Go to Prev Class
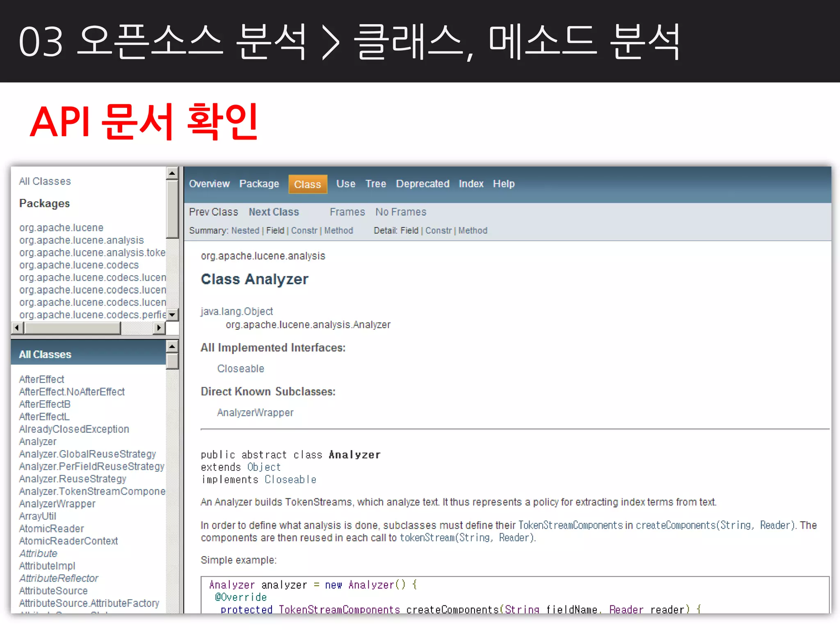Image resolution: width=840 pixels, height=630 pixels. tap(213, 212)
